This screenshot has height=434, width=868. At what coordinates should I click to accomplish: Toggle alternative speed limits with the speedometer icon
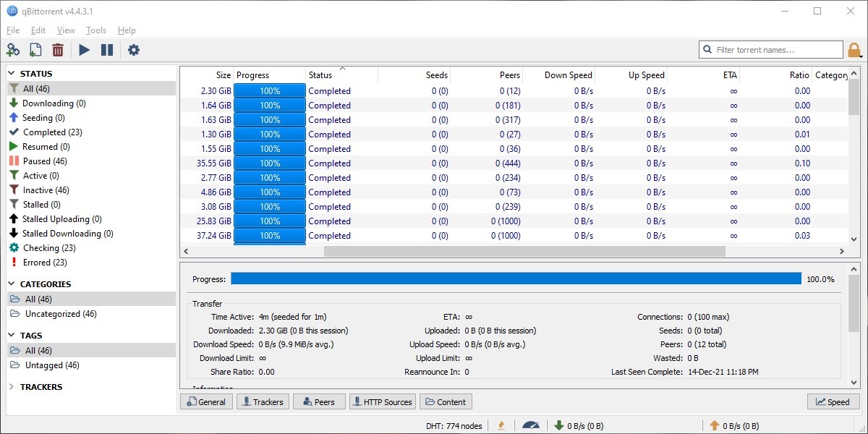[531, 425]
